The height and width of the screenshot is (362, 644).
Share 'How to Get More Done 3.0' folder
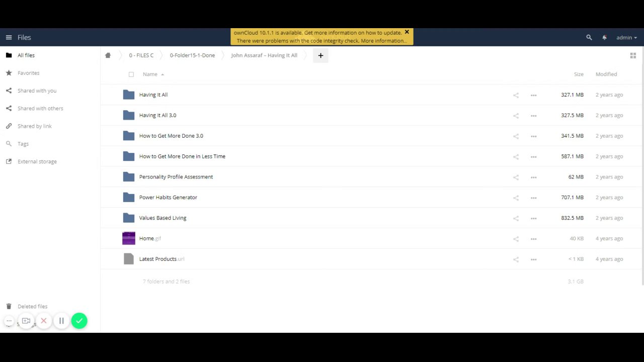pos(516,136)
